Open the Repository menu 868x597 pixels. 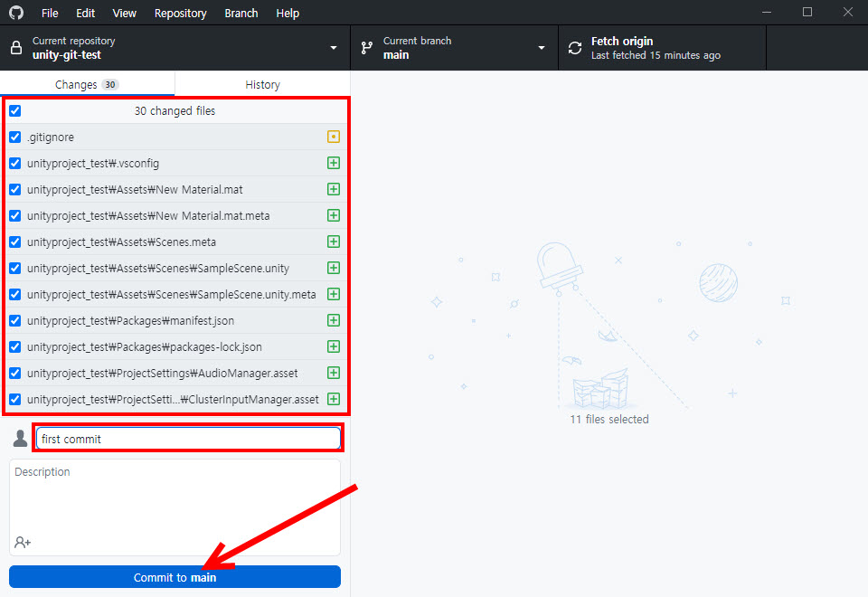tap(181, 13)
